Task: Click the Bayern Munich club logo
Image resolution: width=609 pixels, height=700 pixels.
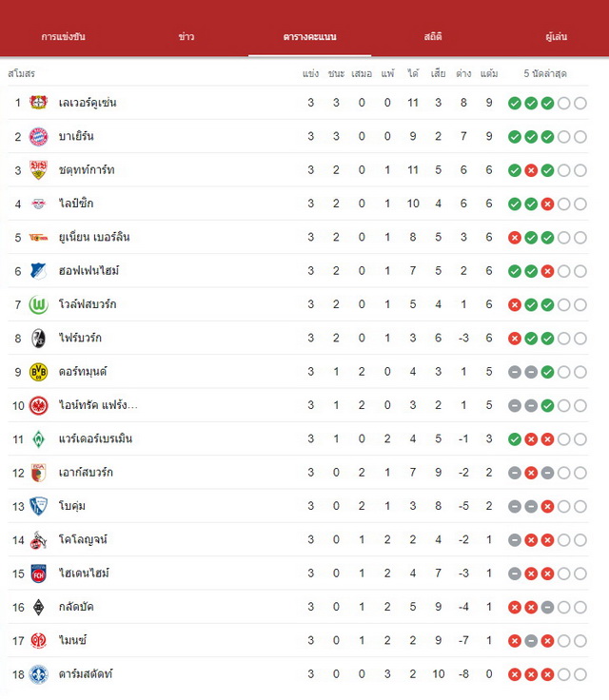Action: pos(38,137)
